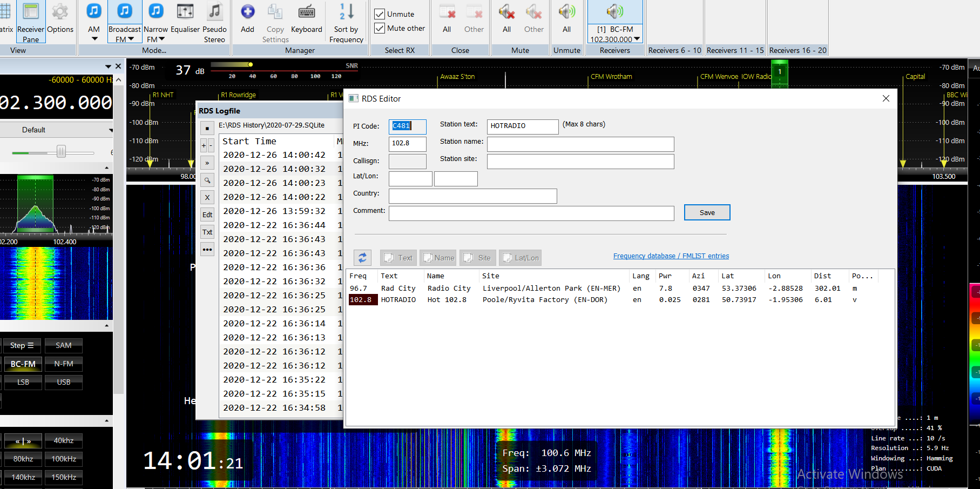Click the refresh icon in RDS Editor
The height and width of the screenshot is (489, 980).
click(x=362, y=258)
